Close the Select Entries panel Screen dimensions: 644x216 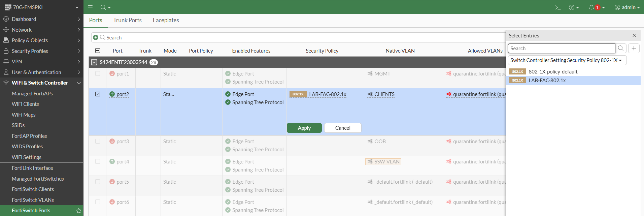point(634,35)
